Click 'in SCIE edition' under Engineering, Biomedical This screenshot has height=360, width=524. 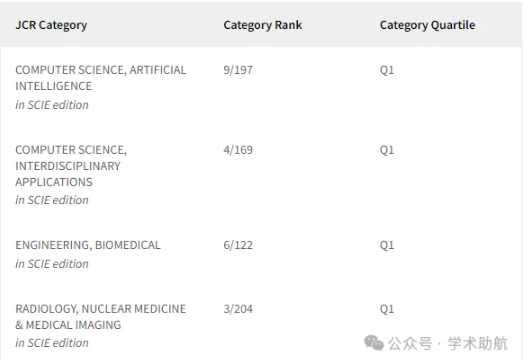point(52,264)
